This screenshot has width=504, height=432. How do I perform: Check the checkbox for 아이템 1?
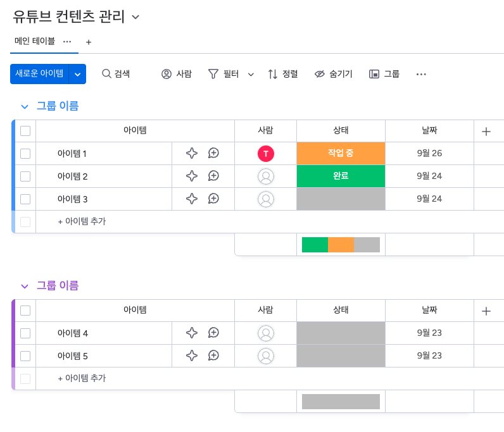coord(25,153)
